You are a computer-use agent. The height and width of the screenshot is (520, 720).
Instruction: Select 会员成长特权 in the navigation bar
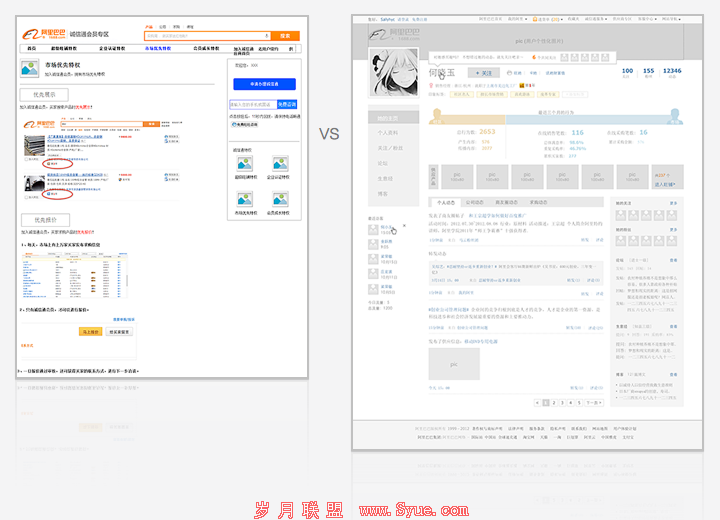click(x=206, y=48)
